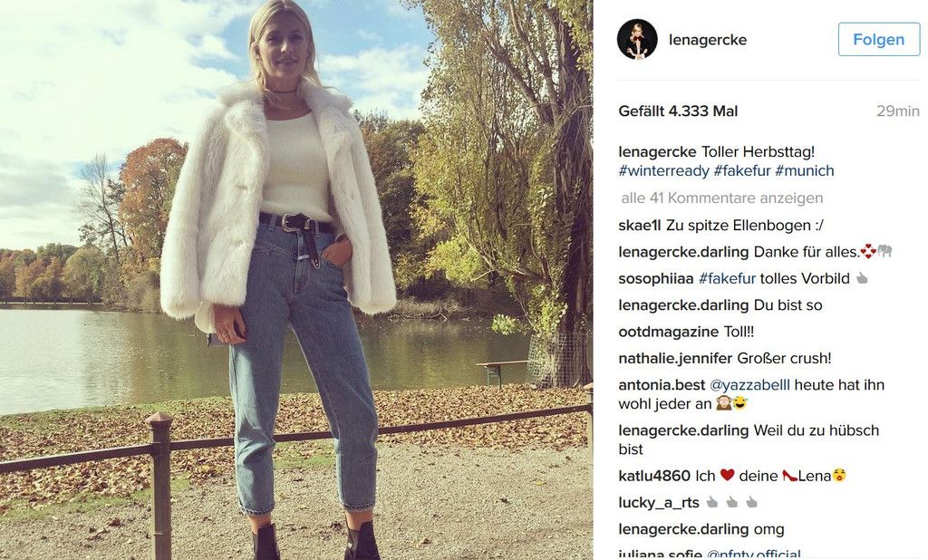Expand alle 41 Kommentare anzeigen
The width and height of the screenshot is (928, 560).
click(722, 198)
